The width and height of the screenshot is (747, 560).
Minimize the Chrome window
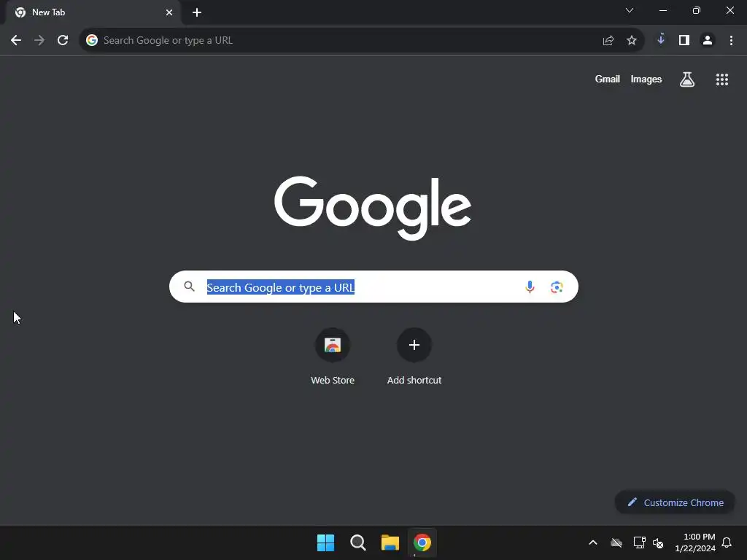[x=663, y=10]
